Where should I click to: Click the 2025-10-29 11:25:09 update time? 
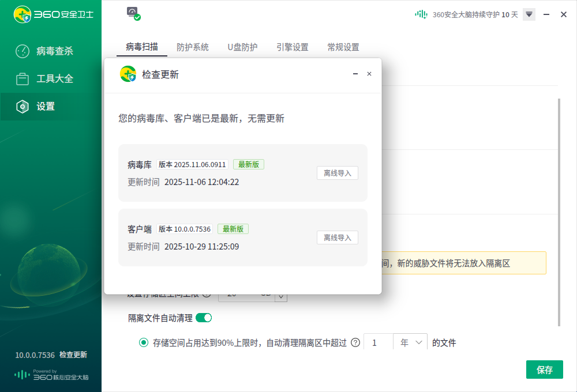point(201,247)
